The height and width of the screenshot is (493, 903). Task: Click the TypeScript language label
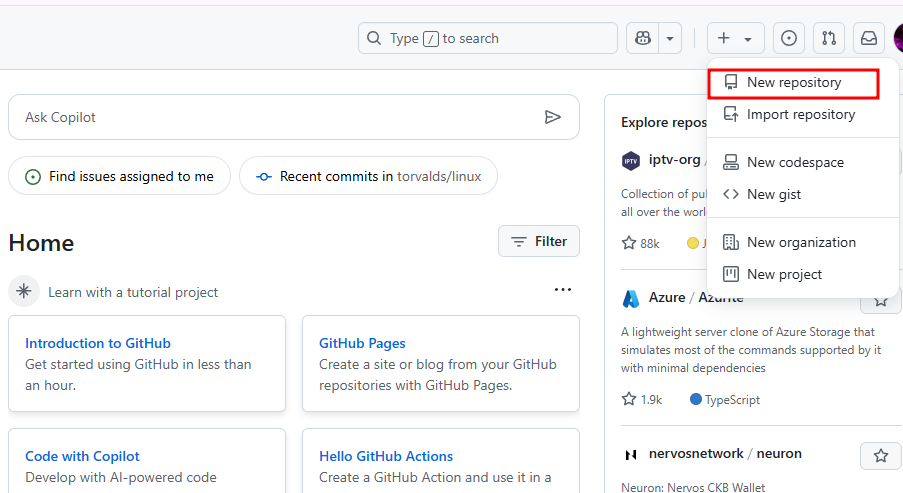coord(725,400)
